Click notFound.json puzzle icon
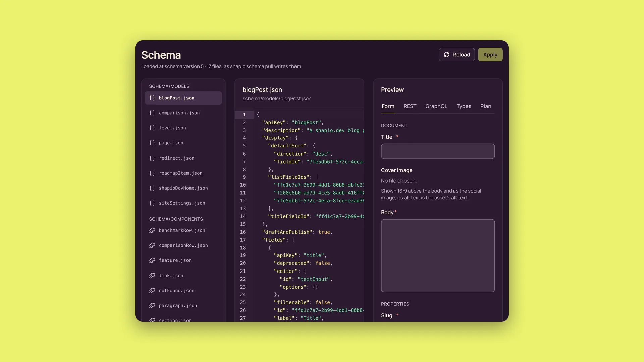644x362 pixels. pos(152,291)
